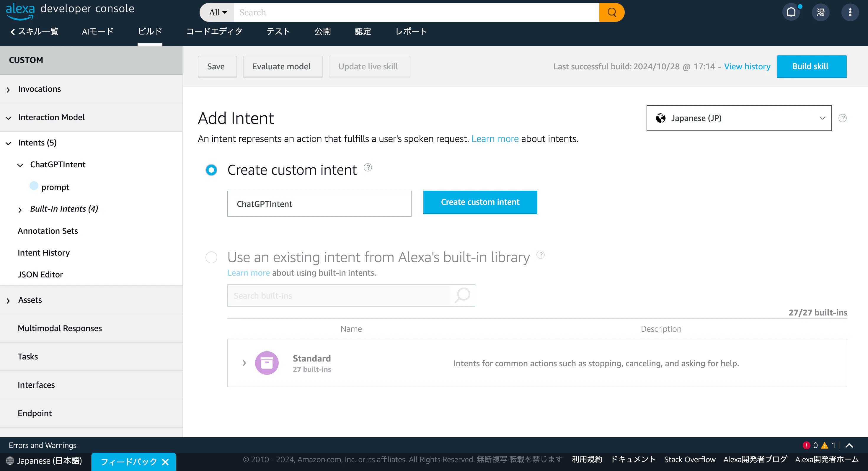Open Intent History in sidebar
Screen dimensions: 868x471
(44, 253)
